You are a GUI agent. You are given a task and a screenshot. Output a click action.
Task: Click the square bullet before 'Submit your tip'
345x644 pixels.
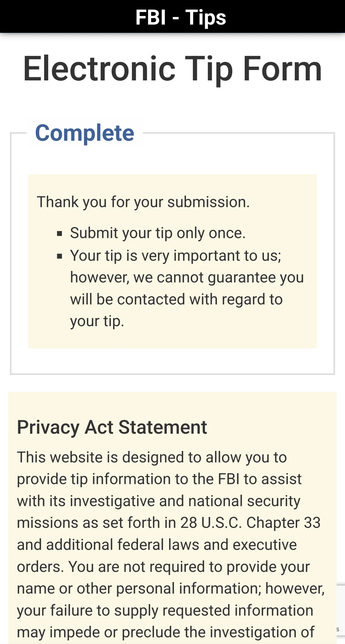(59, 234)
